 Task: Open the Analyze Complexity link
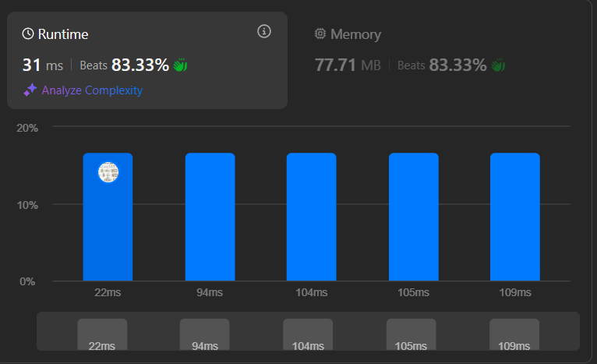(x=92, y=90)
